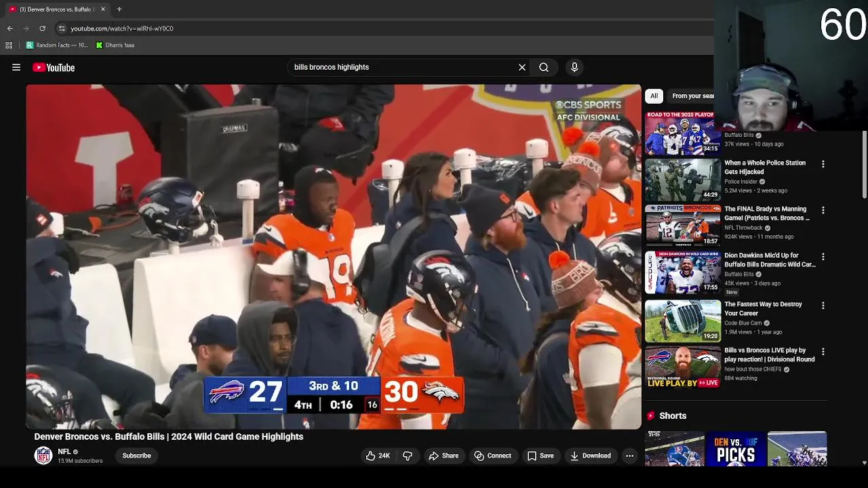Screen dimensions: 868x488
Task: Click the 15.9M subscribers text
Action: point(80,461)
